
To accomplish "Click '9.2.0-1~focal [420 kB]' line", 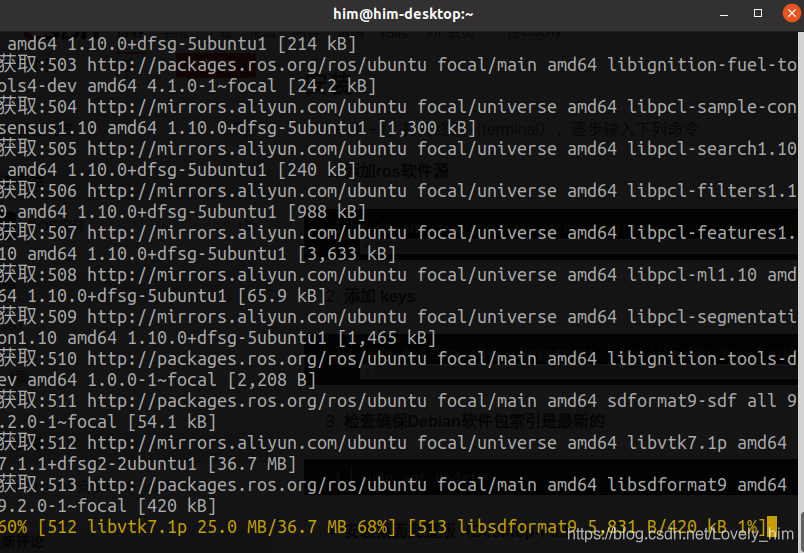I will pyautogui.click(x=108, y=506).
